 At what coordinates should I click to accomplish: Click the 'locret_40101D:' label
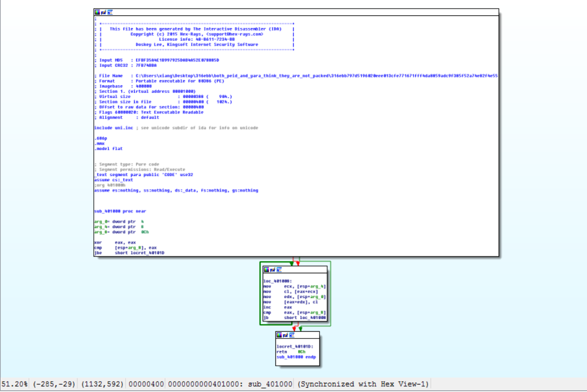tap(295, 347)
